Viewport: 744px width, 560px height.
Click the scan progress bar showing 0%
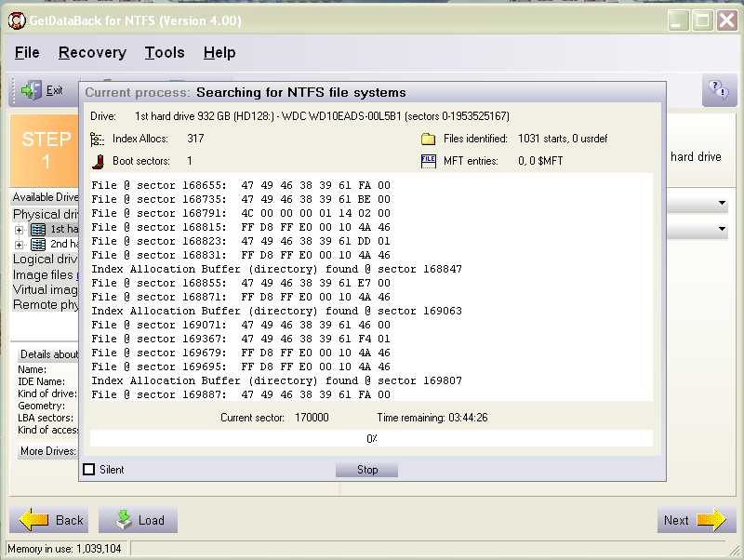[x=371, y=438]
